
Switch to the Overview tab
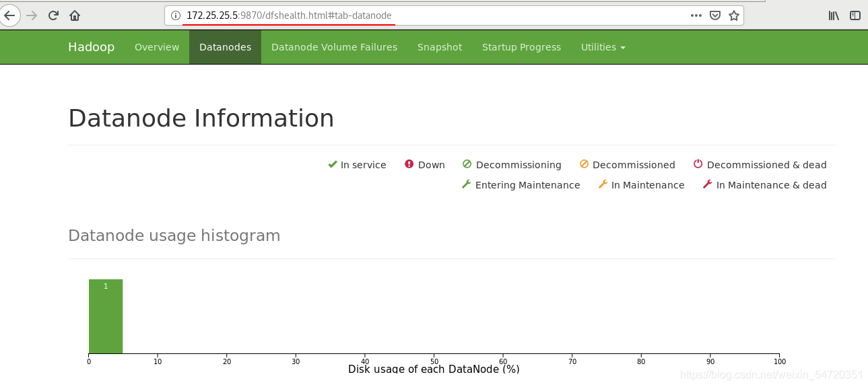click(x=157, y=47)
